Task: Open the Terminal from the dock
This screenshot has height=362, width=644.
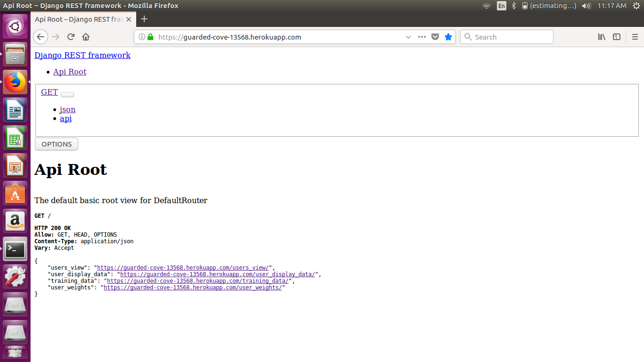Action: [16, 249]
